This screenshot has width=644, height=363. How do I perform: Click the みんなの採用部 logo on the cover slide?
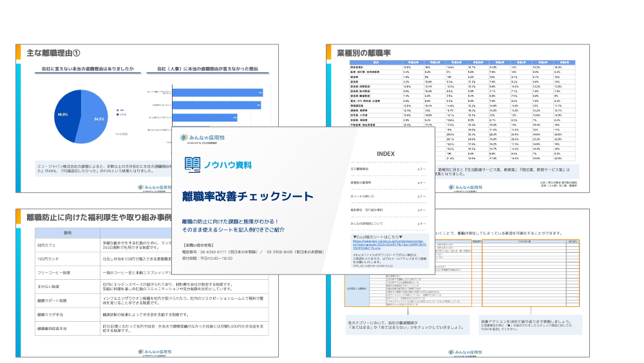click(202, 139)
